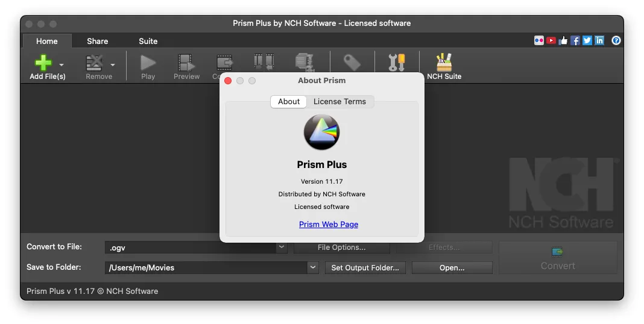Click the partly hidden Convert toolbar icon
644x324 pixels.
coord(224,63)
